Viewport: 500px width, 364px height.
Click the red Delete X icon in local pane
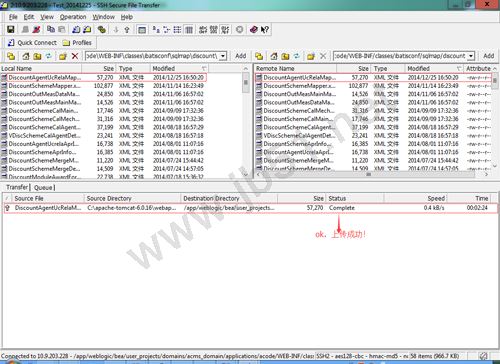75,56
